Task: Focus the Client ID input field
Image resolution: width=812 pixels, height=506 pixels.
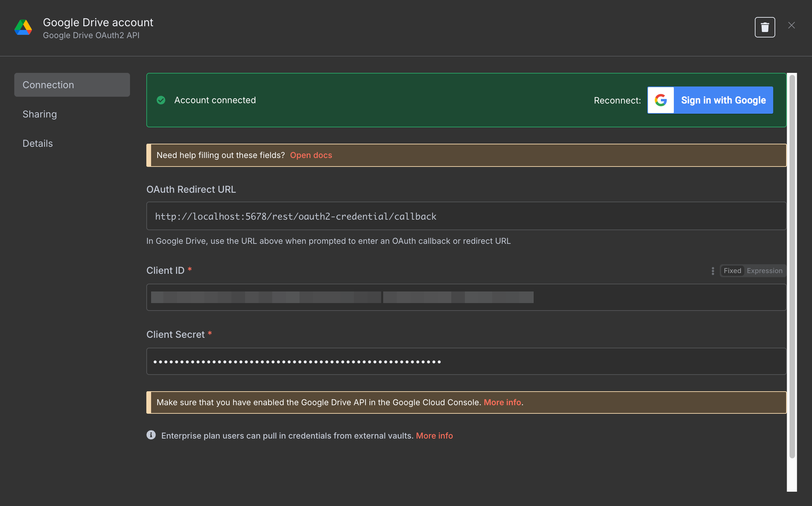Action: [466, 297]
